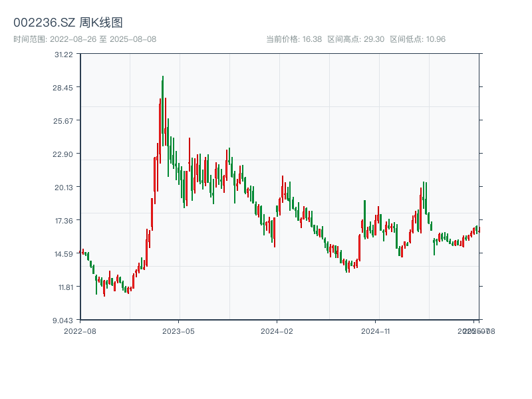Click the chart title 002236.SZ 周K线图
532x399 pixels.
(x=68, y=23)
